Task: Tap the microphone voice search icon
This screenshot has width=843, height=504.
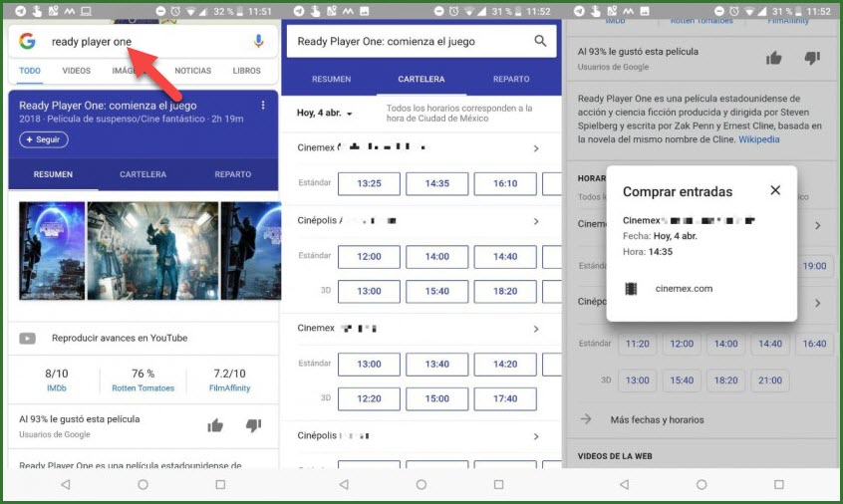Action: click(x=258, y=42)
